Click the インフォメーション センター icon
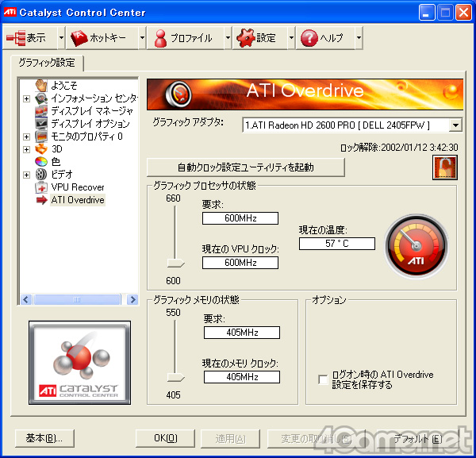 pos(41,98)
